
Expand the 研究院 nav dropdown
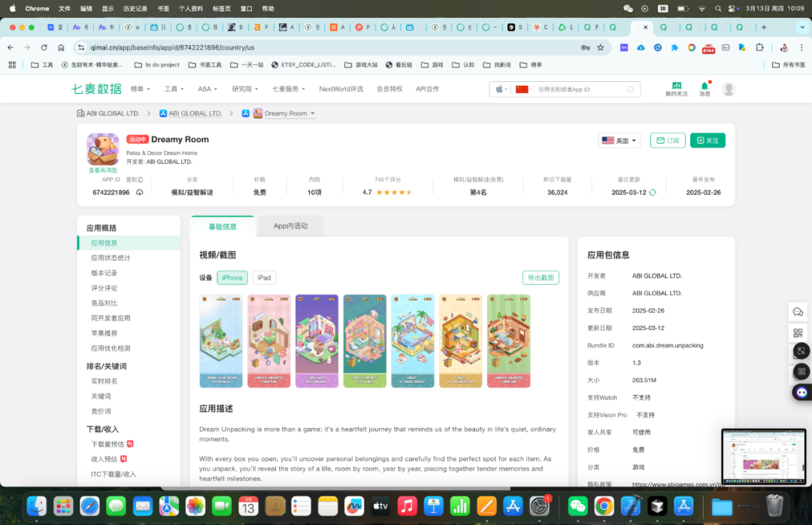click(245, 90)
